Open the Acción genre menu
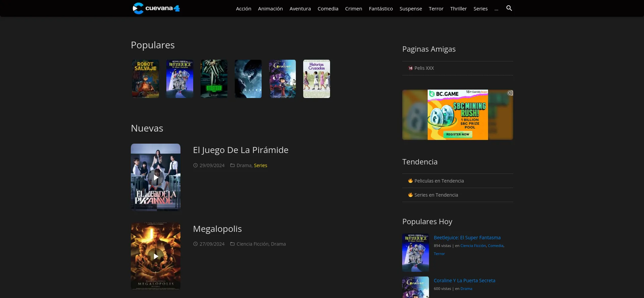Viewport: 644px width, 298px height. point(244,9)
